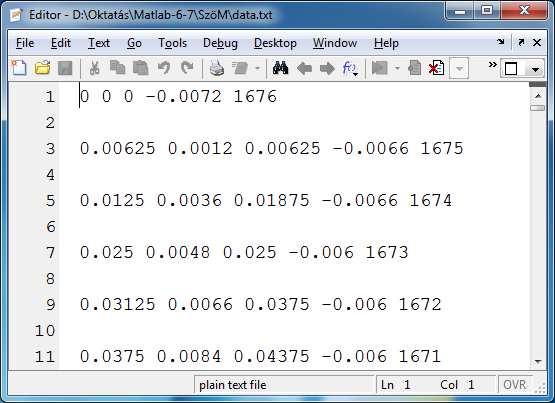555x403 pixels.
Task: Print the file with printer icon
Action: click(217, 68)
